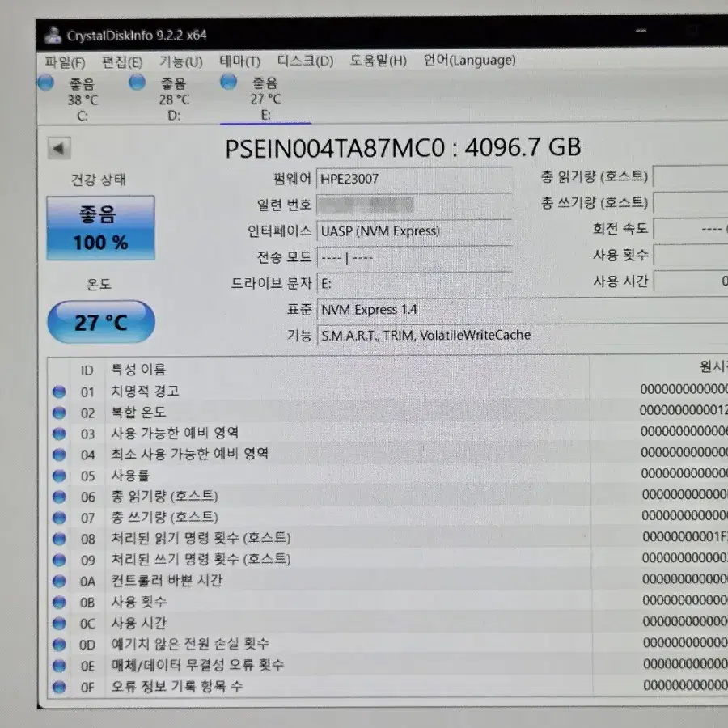This screenshot has width=728, height=728.
Task: Click the standard field NVM Express 1.4
Action: (522, 309)
